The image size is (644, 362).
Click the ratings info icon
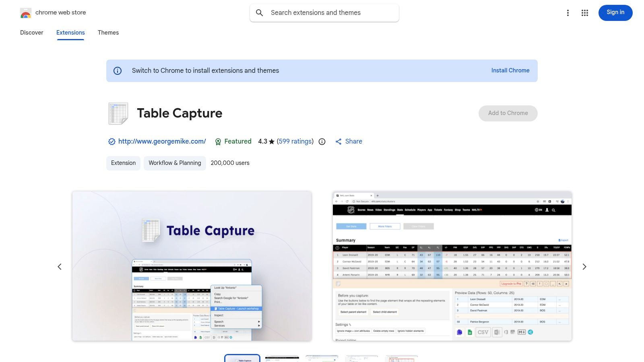pos(322,142)
